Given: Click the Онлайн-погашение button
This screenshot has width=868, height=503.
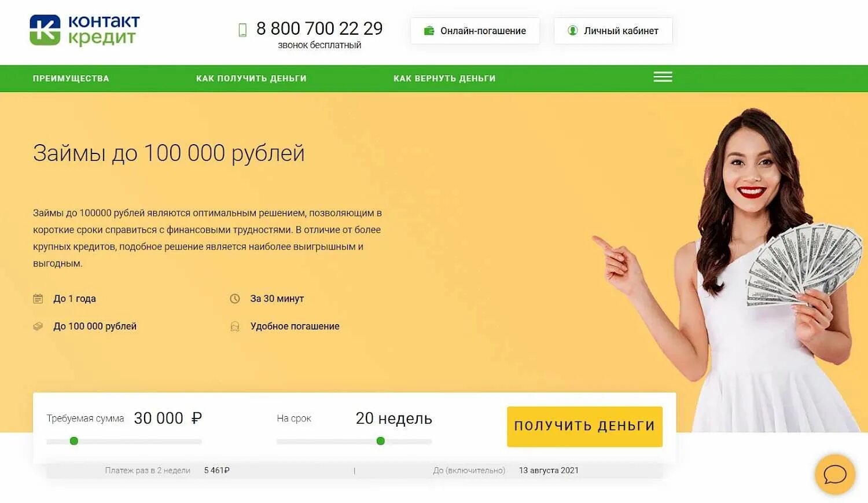Looking at the screenshot, I should [x=475, y=31].
